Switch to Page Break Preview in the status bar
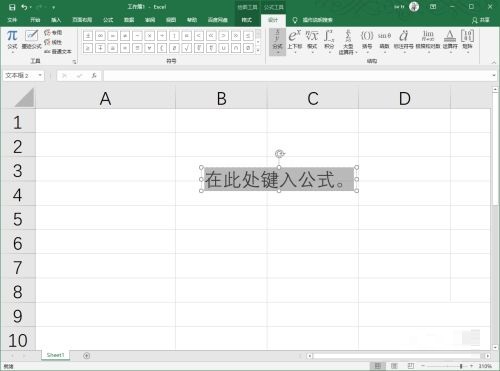 click(411, 366)
